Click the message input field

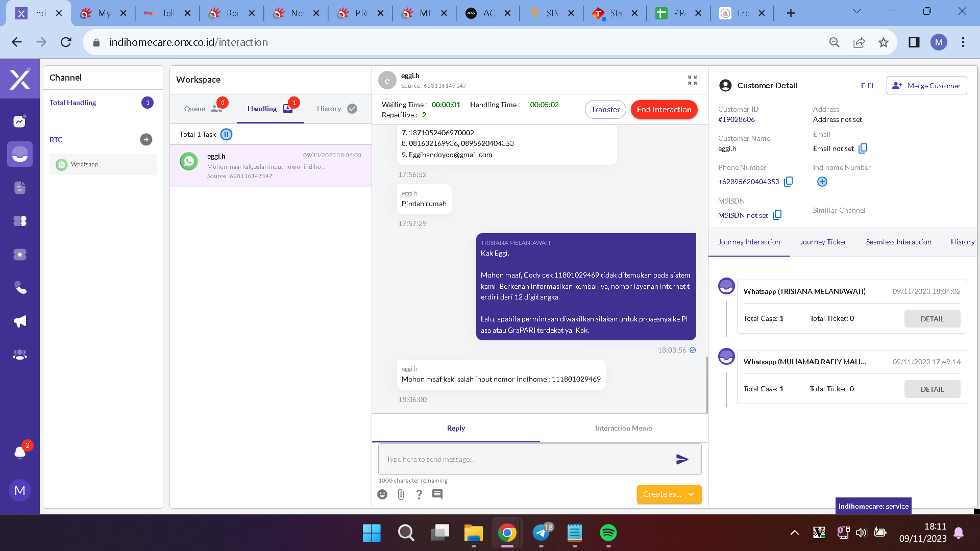(526, 459)
